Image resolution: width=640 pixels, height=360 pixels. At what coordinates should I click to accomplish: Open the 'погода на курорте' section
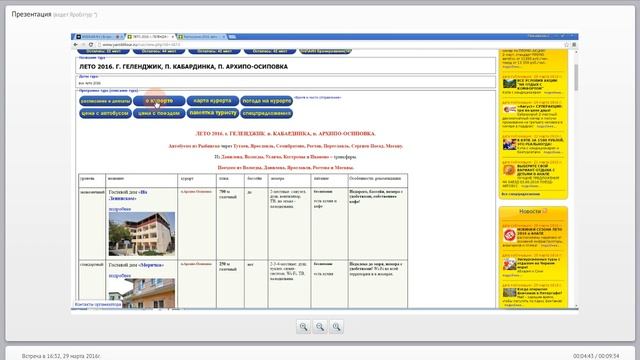coord(267,101)
